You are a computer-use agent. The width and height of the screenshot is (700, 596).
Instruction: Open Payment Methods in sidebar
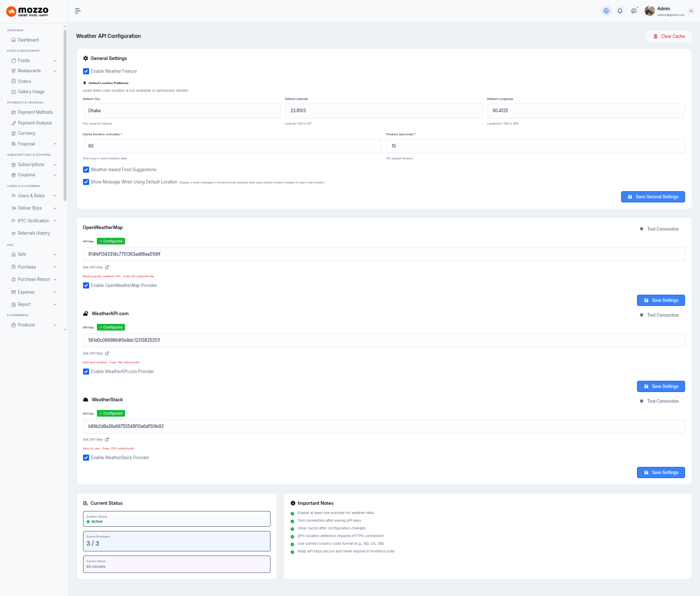35,112
